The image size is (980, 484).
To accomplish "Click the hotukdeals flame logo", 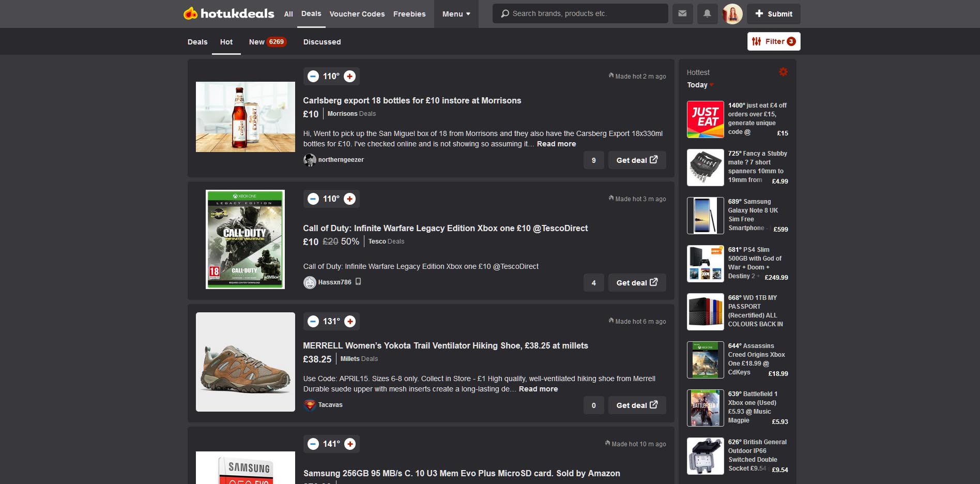I will [190, 13].
